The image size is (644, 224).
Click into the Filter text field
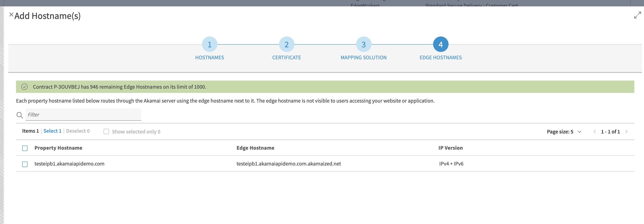pyautogui.click(x=83, y=115)
